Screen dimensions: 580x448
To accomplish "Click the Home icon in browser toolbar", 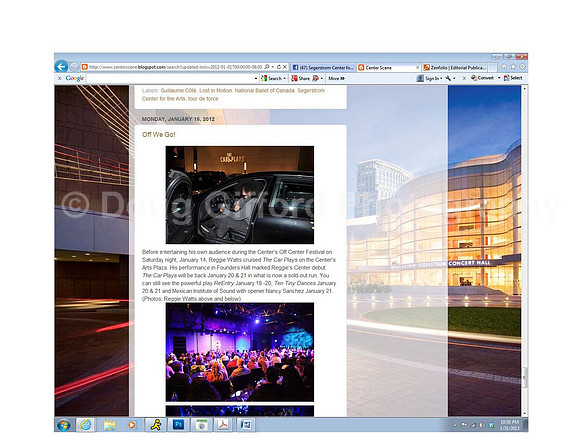I will click(x=504, y=67).
